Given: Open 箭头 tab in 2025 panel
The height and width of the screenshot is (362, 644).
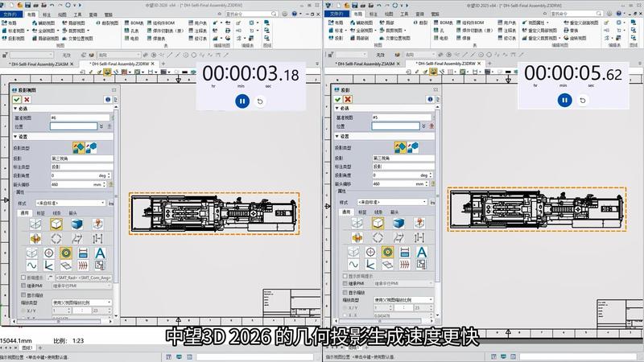Looking at the screenshot, I should (x=394, y=212).
